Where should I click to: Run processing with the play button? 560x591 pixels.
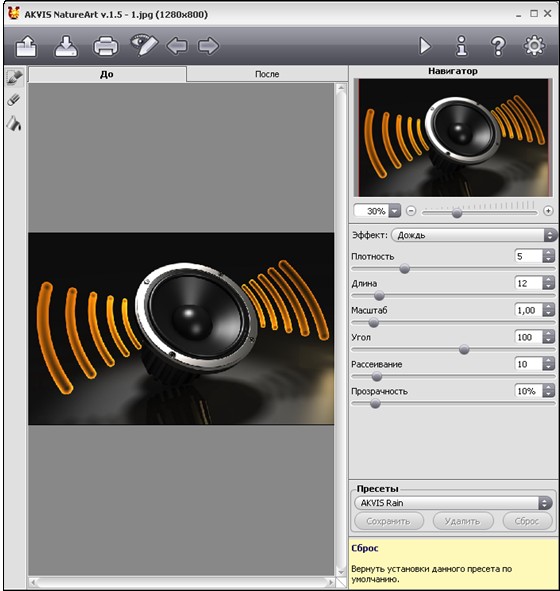point(425,46)
